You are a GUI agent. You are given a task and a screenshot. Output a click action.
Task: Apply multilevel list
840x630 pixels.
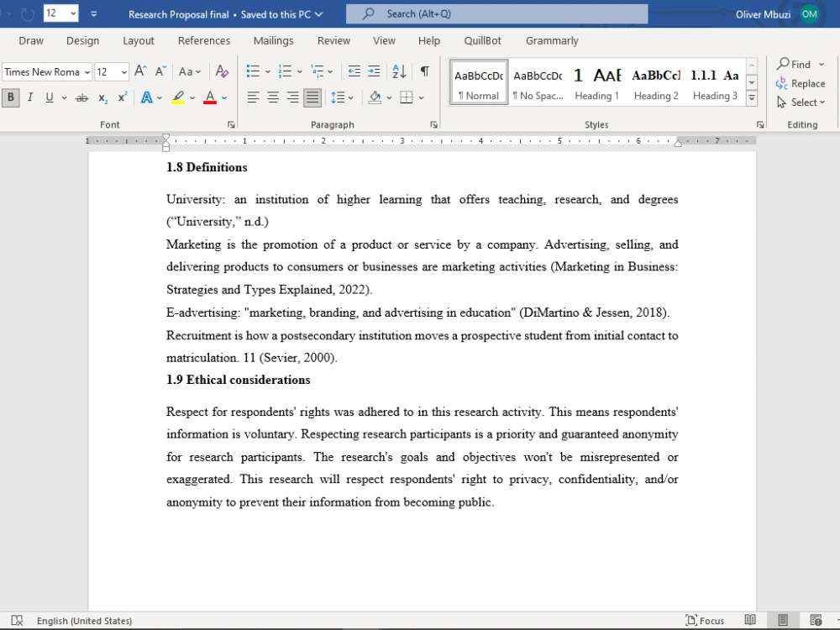pos(318,71)
